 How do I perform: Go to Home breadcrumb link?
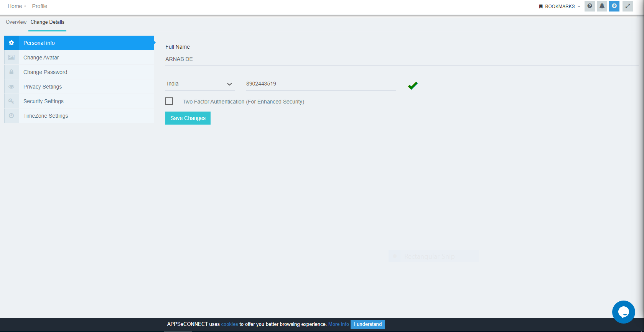click(x=15, y=6)
